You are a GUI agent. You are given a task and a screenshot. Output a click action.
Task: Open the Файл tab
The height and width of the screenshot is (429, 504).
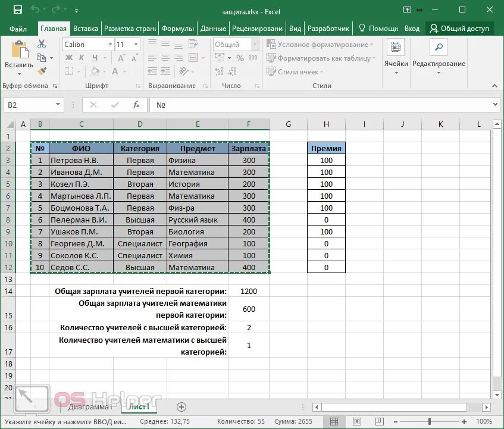[18, 29]
